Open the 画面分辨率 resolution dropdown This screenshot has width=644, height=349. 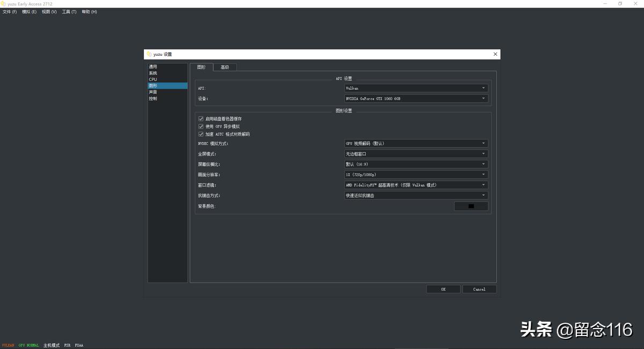[x=416, y=175]
